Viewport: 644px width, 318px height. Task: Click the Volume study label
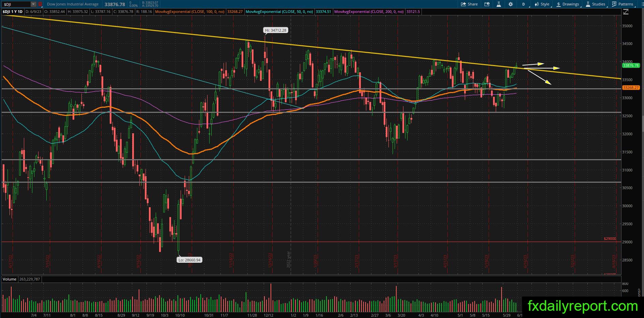(x=10, y=279)
